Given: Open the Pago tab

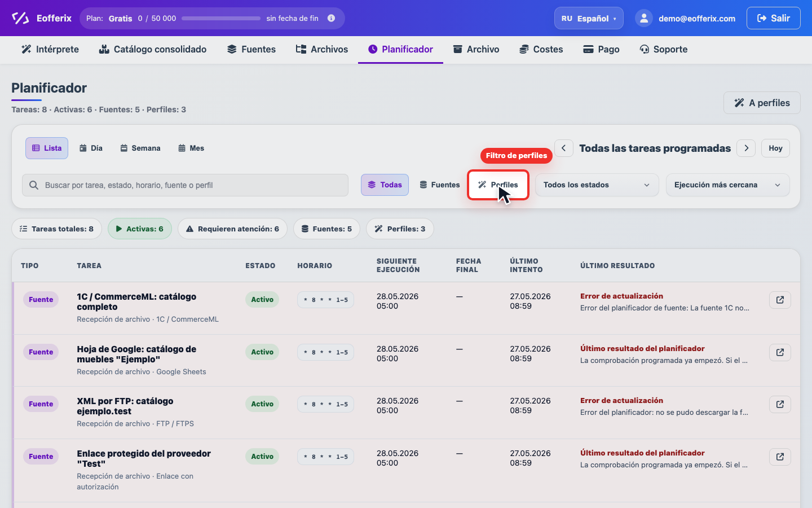Looking at the screenshot, I should (601, 49).
